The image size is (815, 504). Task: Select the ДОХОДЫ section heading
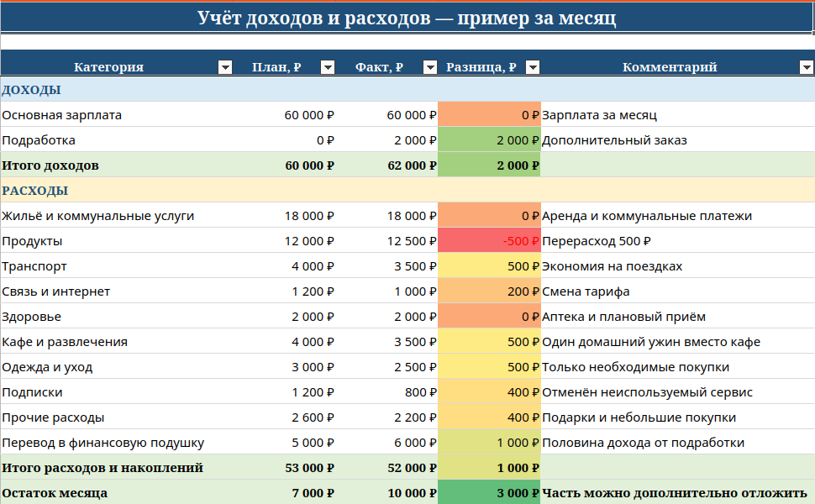pos(31,89)
